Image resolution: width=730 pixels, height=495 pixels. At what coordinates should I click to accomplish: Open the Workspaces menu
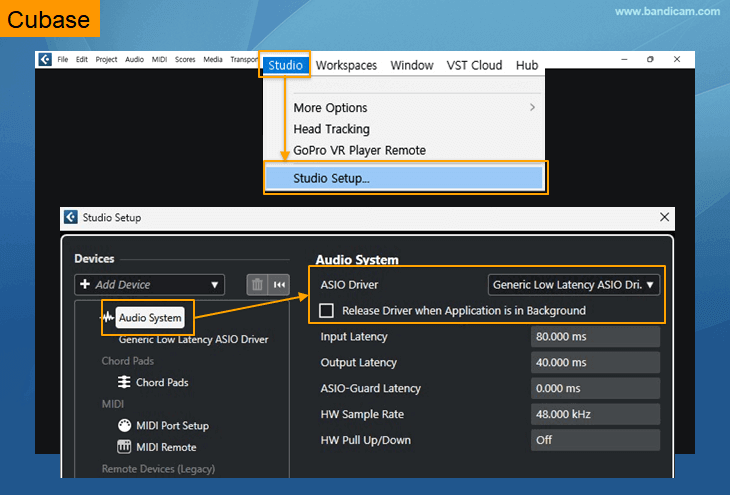click(346, 66)
